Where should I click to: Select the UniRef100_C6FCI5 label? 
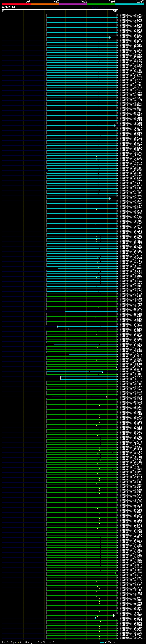tap(131, 379)
